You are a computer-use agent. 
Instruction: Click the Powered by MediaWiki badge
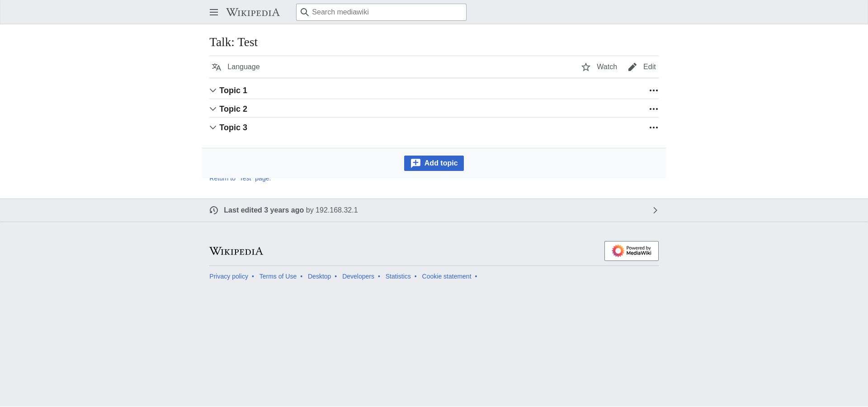[632, 251]
